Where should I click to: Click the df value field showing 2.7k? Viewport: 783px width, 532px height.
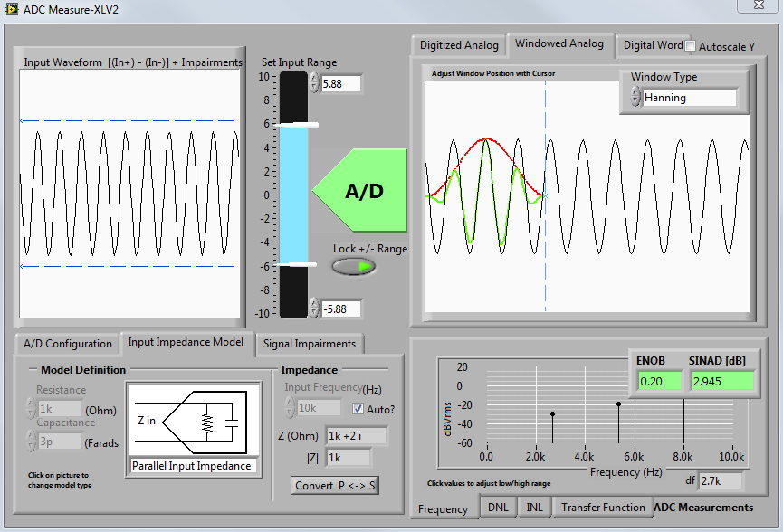coord(720,480)
